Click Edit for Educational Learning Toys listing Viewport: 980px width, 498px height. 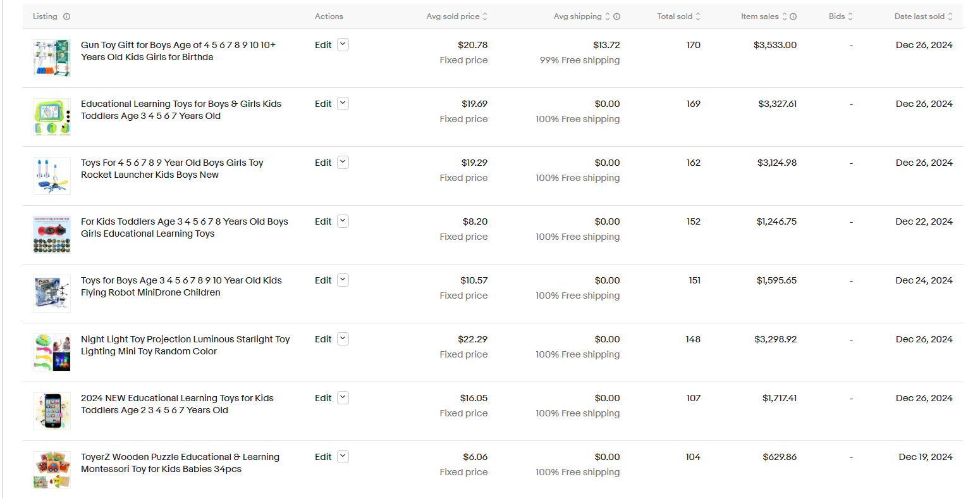[323, 104]
